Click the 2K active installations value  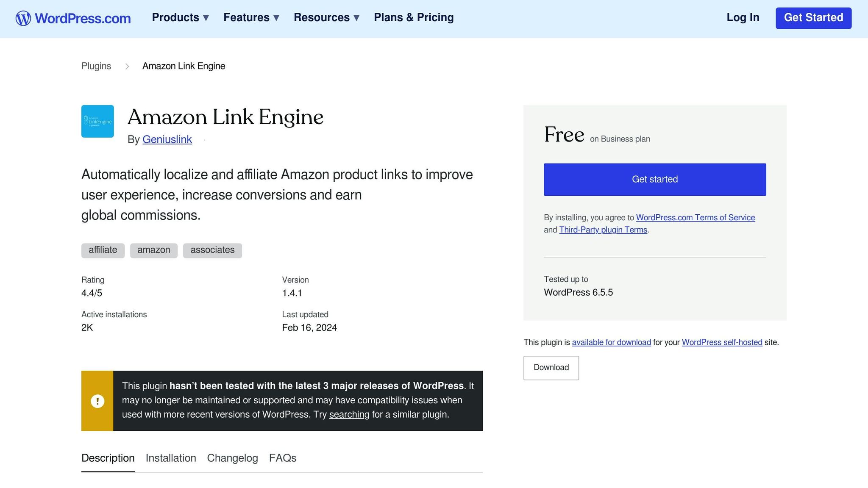[x=87, y=328]
